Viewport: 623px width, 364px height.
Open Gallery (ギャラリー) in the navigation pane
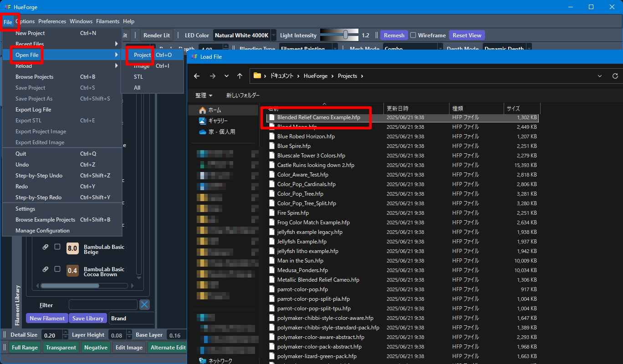[x=218, y=121]
